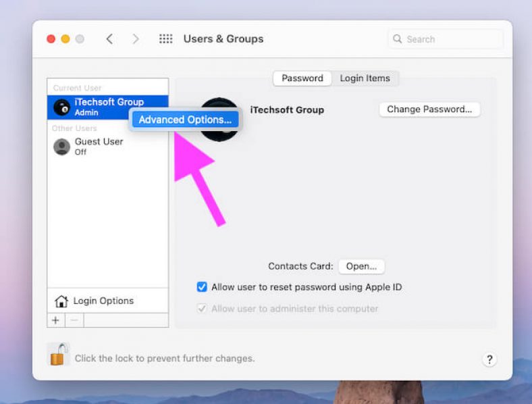Click the magnifier icon in Search
The width and height of the screenshot is (532, 404).
tap(397, 39)
